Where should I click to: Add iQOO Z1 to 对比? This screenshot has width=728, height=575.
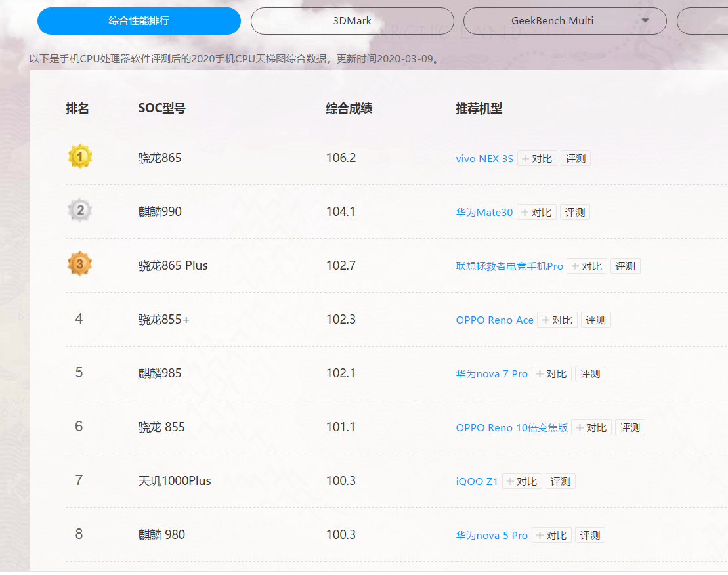tap(522, 482)
